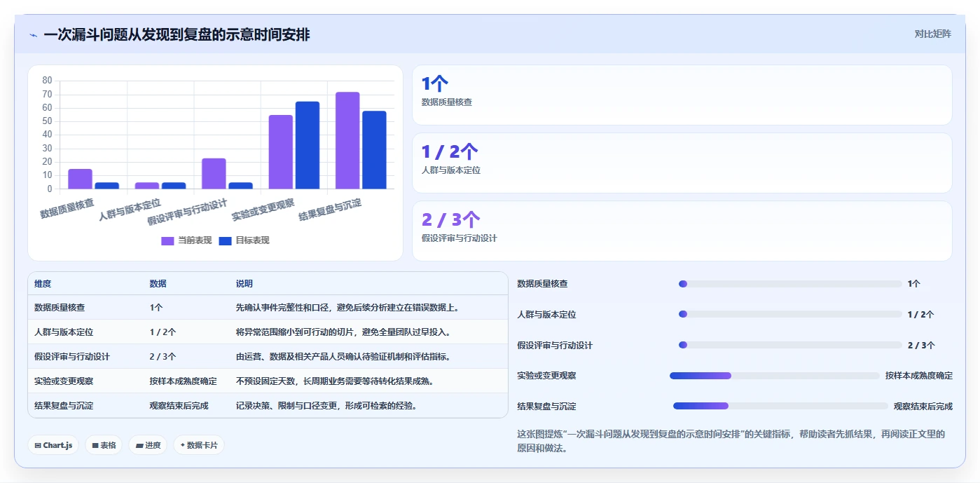Click the 数据质量核查 axis label under the chart
The image size is (980, 483).
67,208
